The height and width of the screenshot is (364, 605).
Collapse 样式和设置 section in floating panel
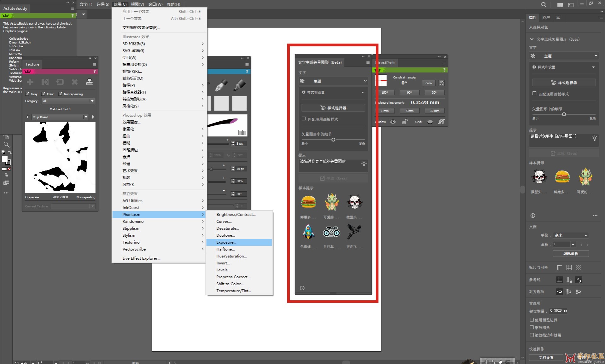[363, 92]
